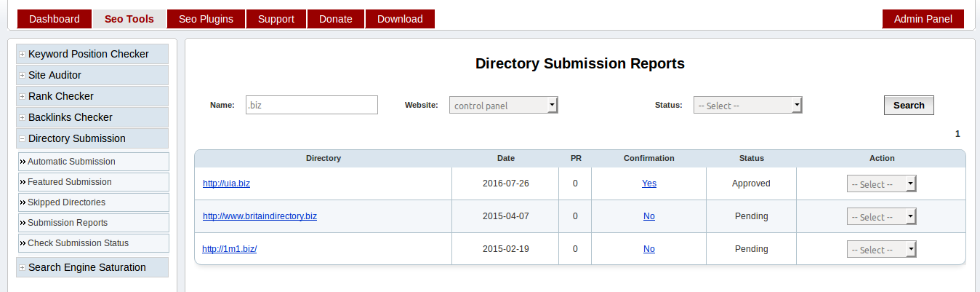Click Directory Submission Reports heading
This screenshot has height=292, width=980.
580,63
